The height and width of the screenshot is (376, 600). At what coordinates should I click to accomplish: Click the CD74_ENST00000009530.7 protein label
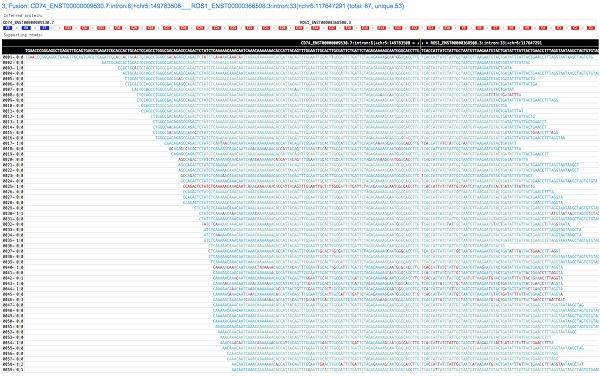(x=28, y=23)
